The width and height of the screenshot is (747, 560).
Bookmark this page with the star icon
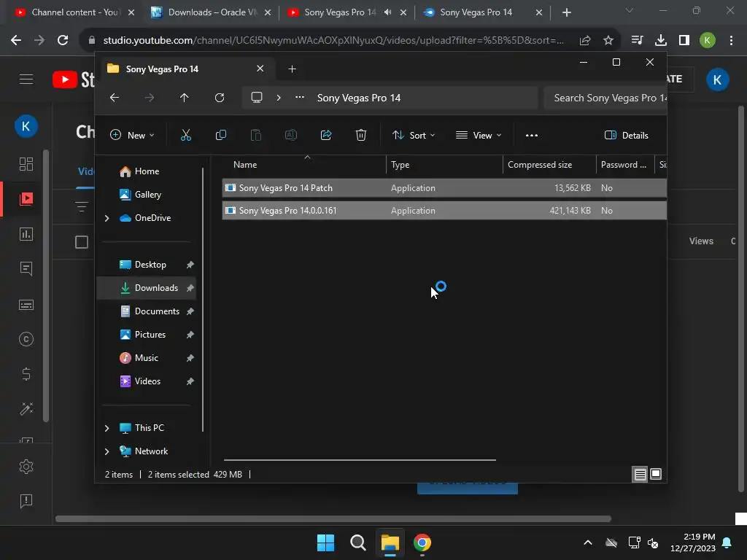click(608, 41)
